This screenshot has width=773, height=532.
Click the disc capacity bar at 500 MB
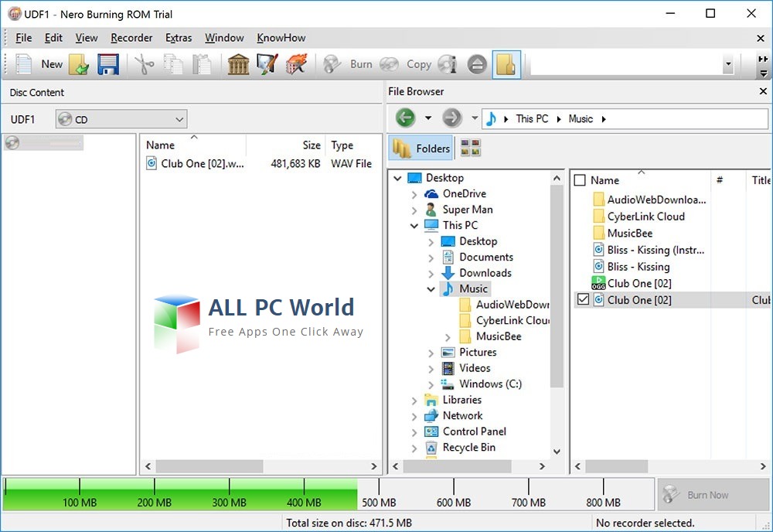pos(379,495)
